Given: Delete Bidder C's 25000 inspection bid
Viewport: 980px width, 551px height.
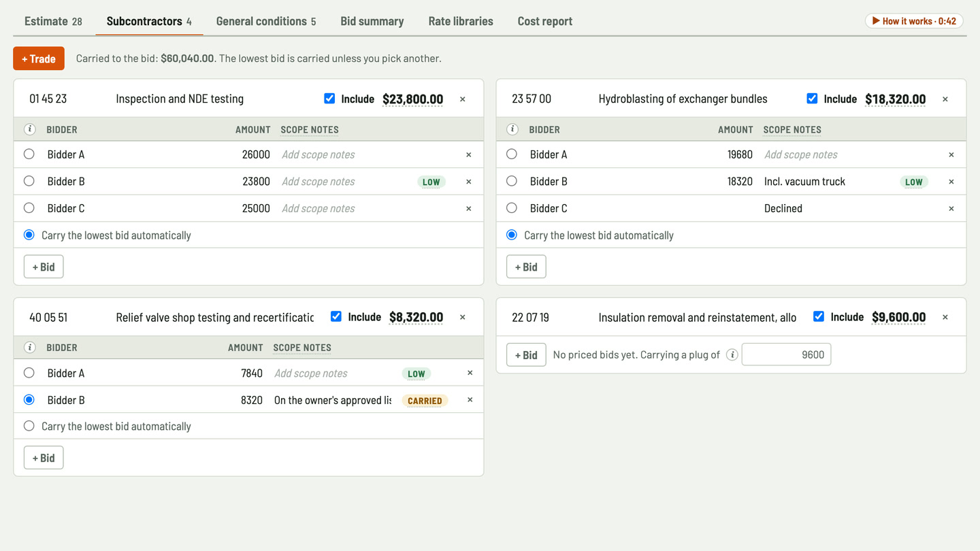Looking at the screenshot, I should coord(469,208).
